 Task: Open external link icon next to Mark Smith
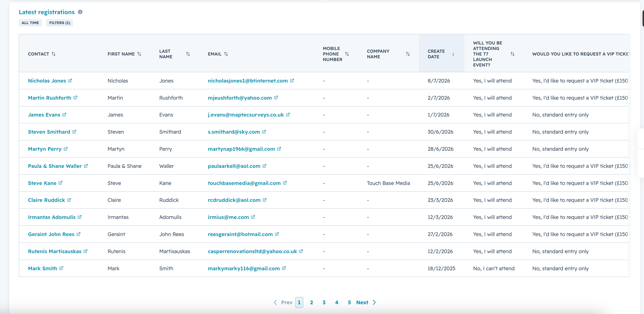61,268
